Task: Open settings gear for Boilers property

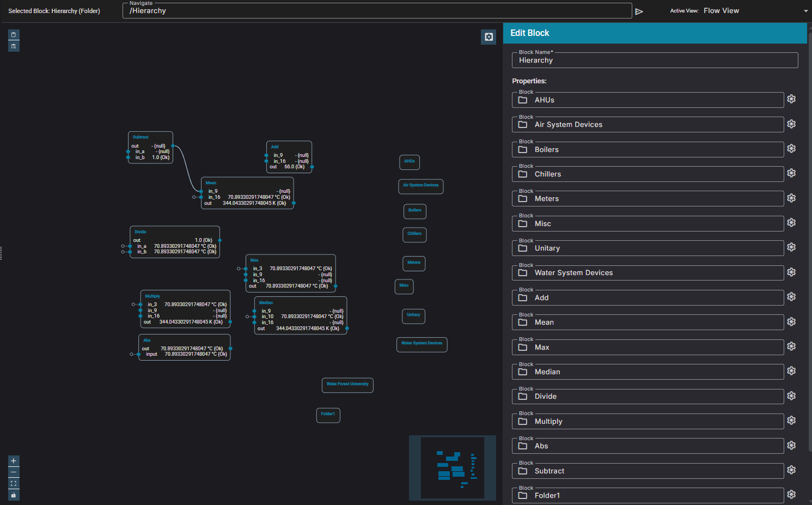Action: (x=791, y=149)
